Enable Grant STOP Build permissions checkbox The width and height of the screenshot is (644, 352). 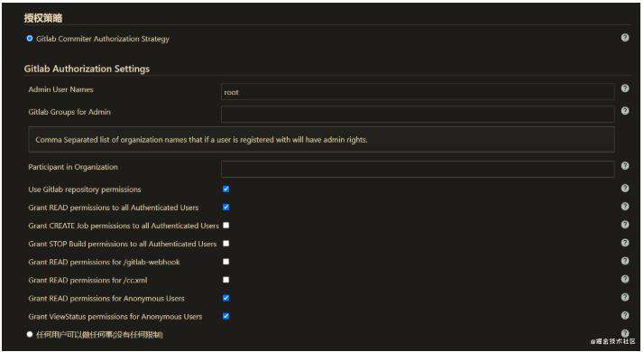(x=225, y=244)
